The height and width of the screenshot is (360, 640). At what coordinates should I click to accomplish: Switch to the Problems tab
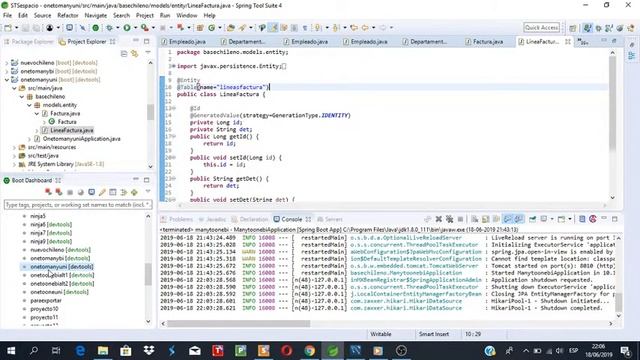[177, 219]
